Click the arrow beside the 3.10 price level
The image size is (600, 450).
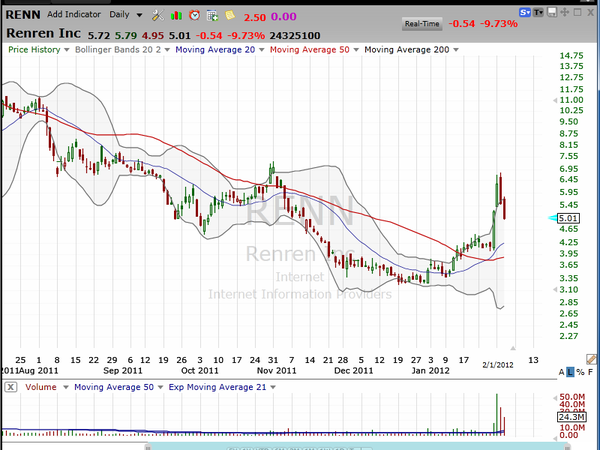555,290
